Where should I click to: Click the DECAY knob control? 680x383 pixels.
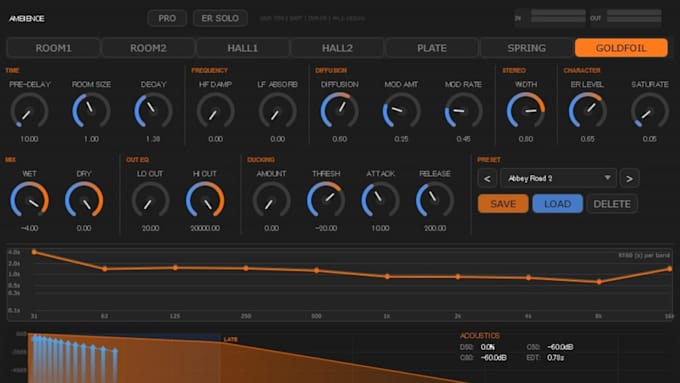[x=153, y=111]
